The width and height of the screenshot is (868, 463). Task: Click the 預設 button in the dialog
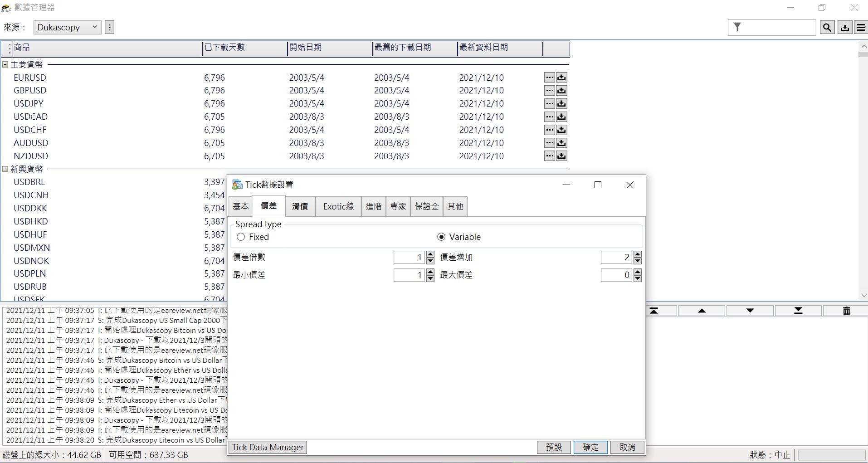[554, 447]
